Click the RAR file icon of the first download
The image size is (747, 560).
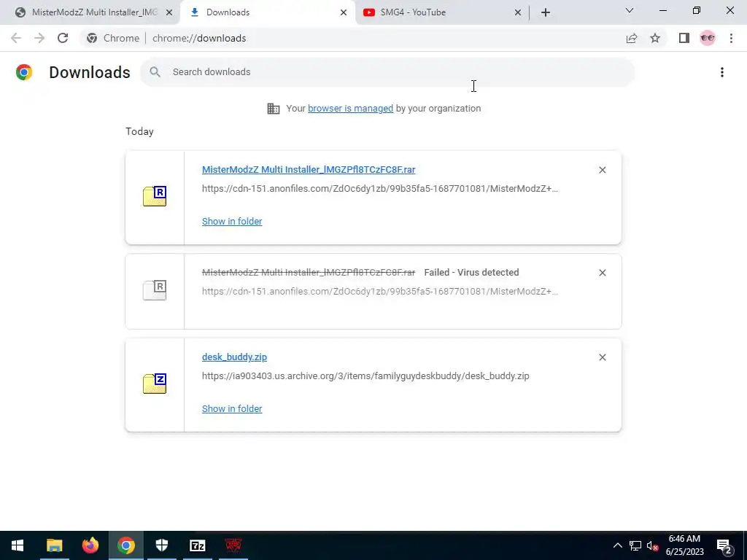155,196
